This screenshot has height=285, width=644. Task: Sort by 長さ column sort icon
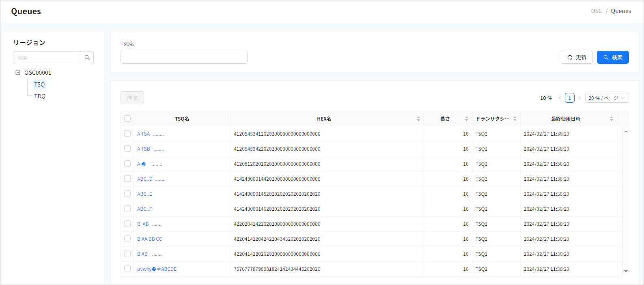[x=466, y=119]
